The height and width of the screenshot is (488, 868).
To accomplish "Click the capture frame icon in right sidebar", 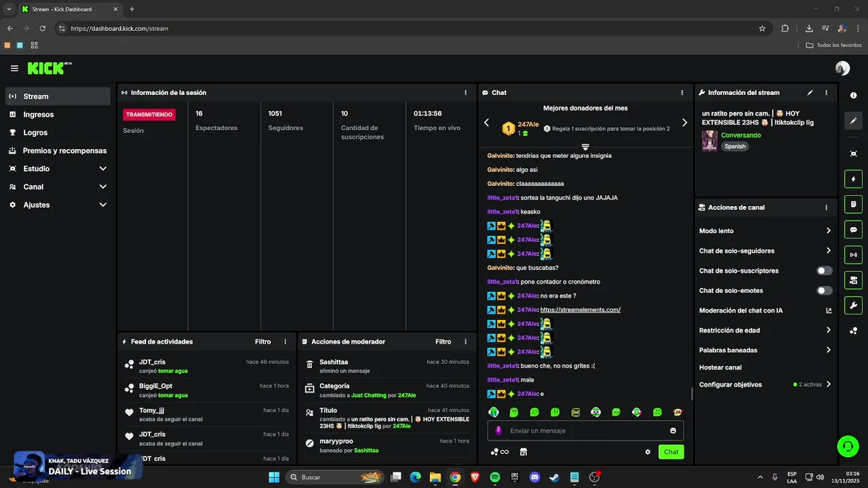I will coord(853,154).
